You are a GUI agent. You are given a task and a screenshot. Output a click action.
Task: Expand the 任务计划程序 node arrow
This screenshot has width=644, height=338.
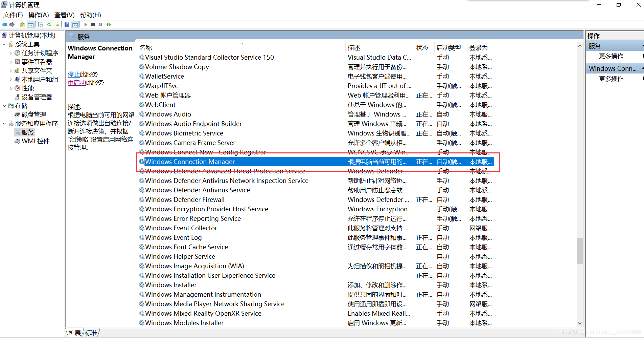[x=11, y=53]
